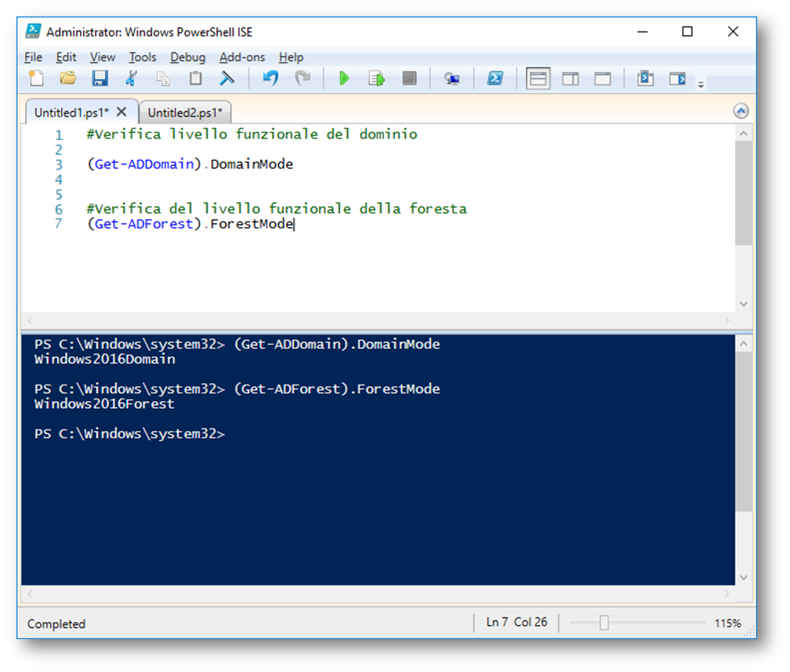Toggle Show Script Pane Top layout
790x672 pixels.
(x=538, y=78)
